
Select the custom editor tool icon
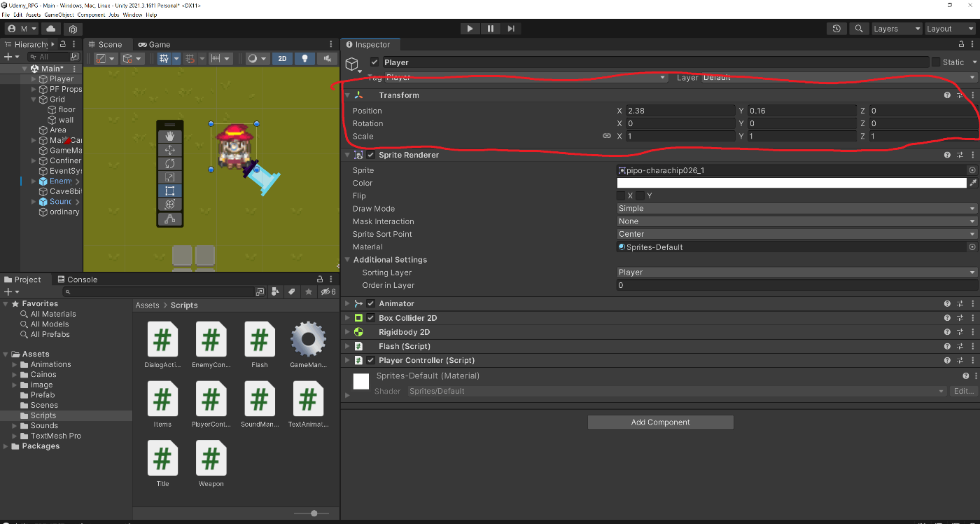tap(169, 219)
